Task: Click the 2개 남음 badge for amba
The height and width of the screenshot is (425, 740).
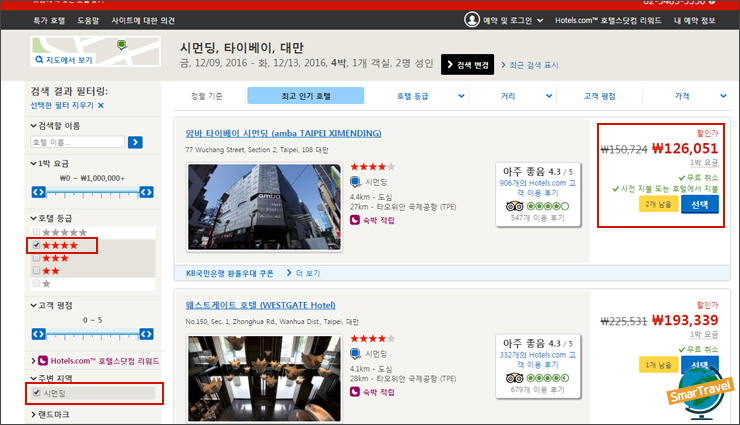Action: click(x=658, y=204)
